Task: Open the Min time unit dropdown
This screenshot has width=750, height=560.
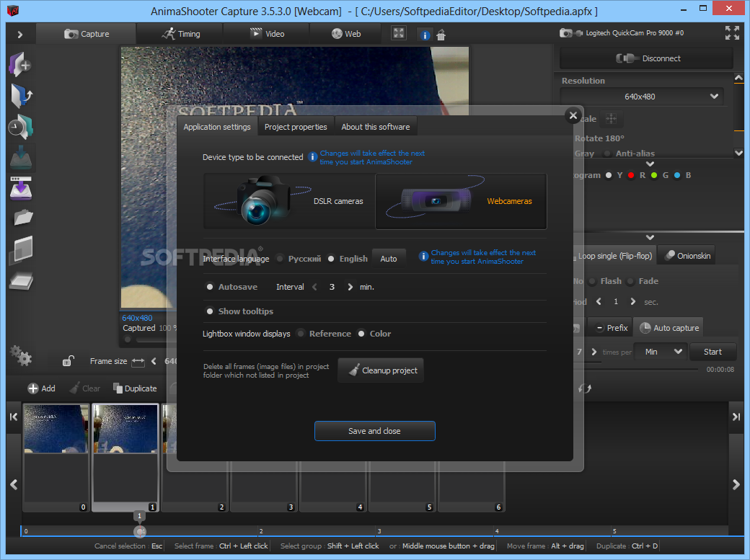Action: [x=661, y=352]
